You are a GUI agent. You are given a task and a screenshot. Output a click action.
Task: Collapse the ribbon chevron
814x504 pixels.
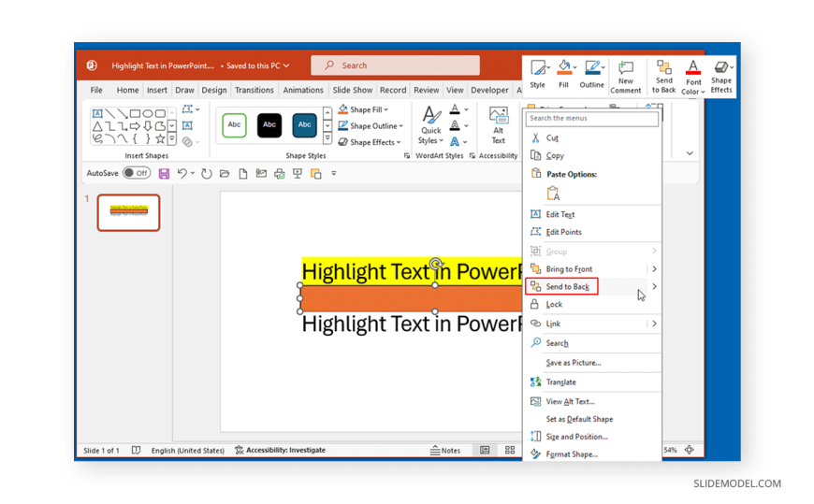(690, 153)
